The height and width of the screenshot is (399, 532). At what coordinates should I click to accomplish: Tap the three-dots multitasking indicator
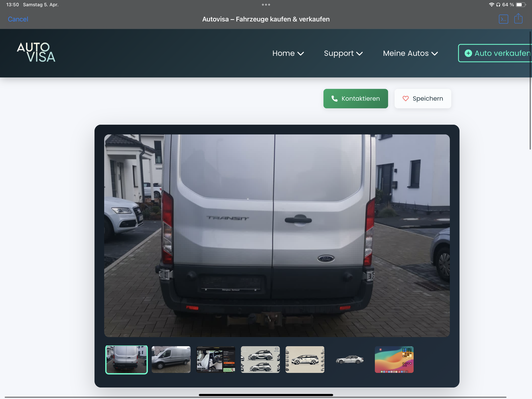pos(266,4)
